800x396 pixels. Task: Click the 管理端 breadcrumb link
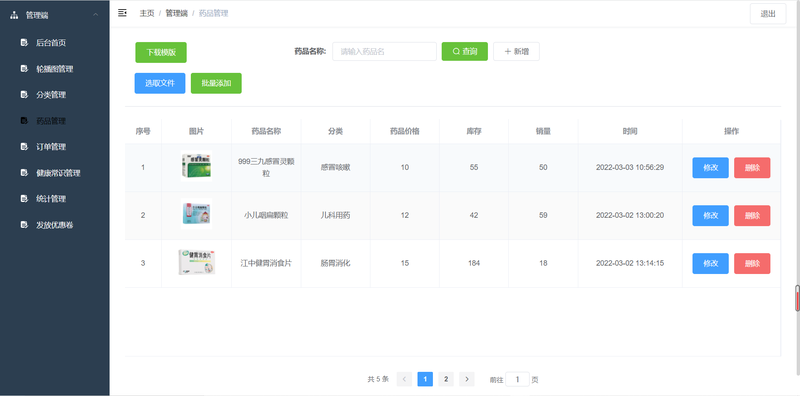point(176,13)
